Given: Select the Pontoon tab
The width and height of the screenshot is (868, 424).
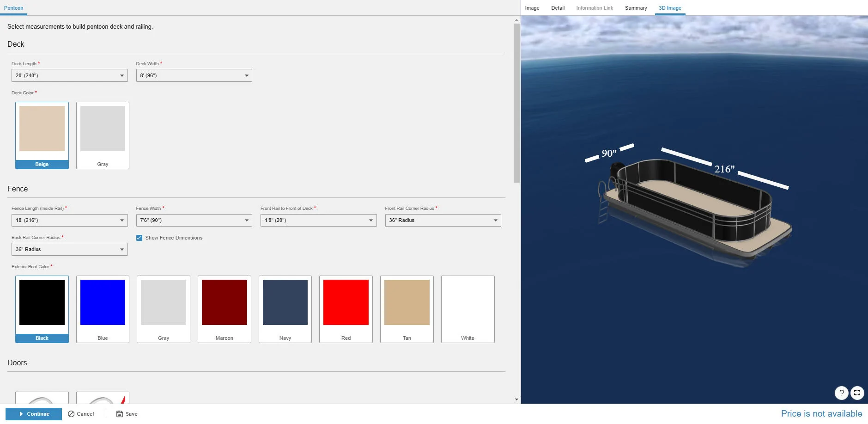Looking at the screenshot, I should click(13, 8).
